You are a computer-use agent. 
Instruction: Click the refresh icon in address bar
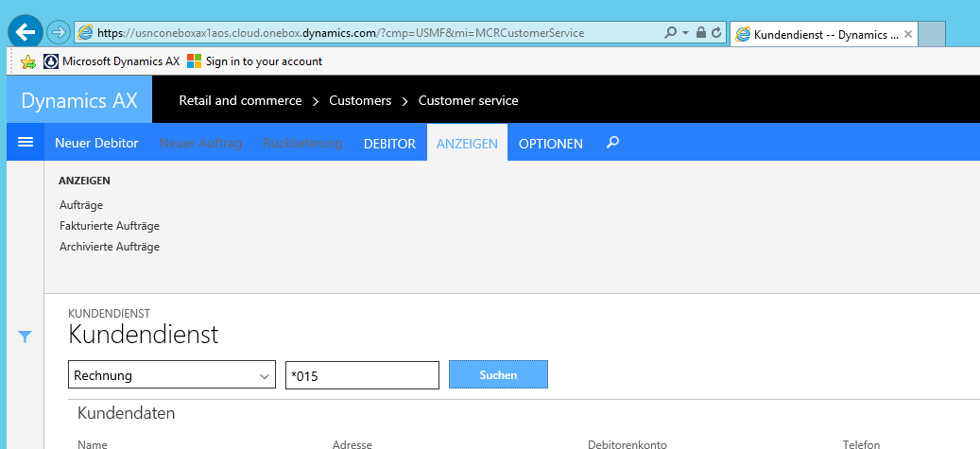716,32
